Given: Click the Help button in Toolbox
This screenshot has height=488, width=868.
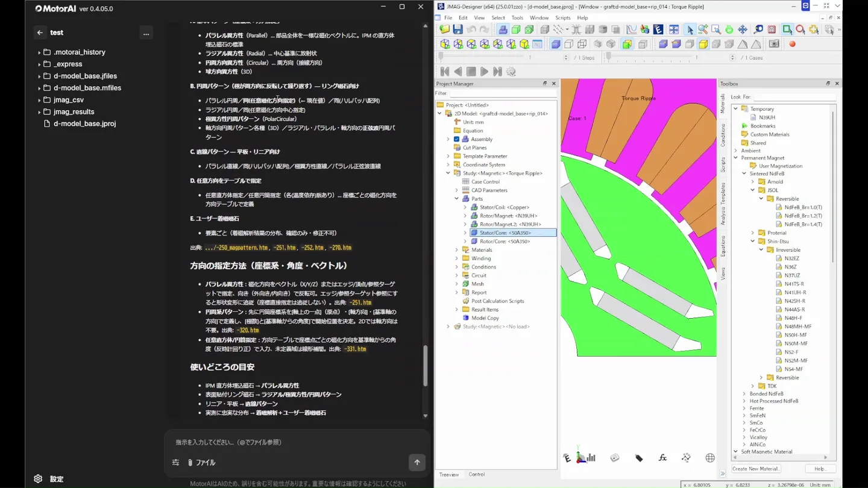Looking at the screenshot, I should (820, 469).
